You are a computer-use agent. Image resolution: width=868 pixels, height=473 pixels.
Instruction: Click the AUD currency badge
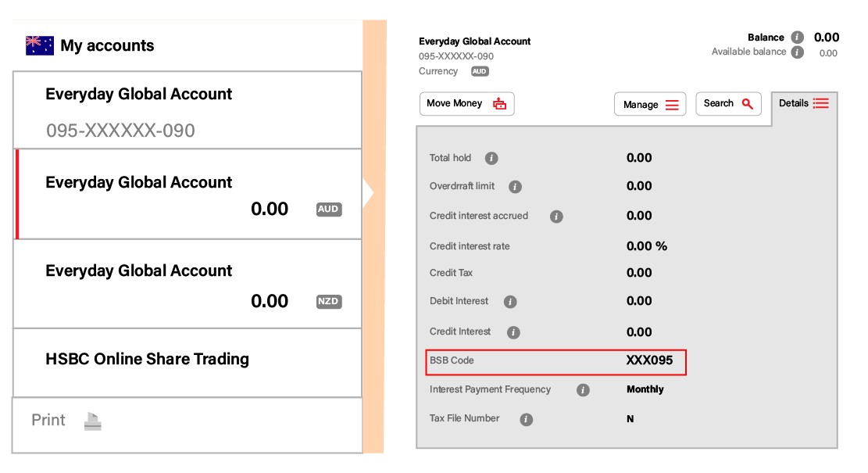click(327, 210)
